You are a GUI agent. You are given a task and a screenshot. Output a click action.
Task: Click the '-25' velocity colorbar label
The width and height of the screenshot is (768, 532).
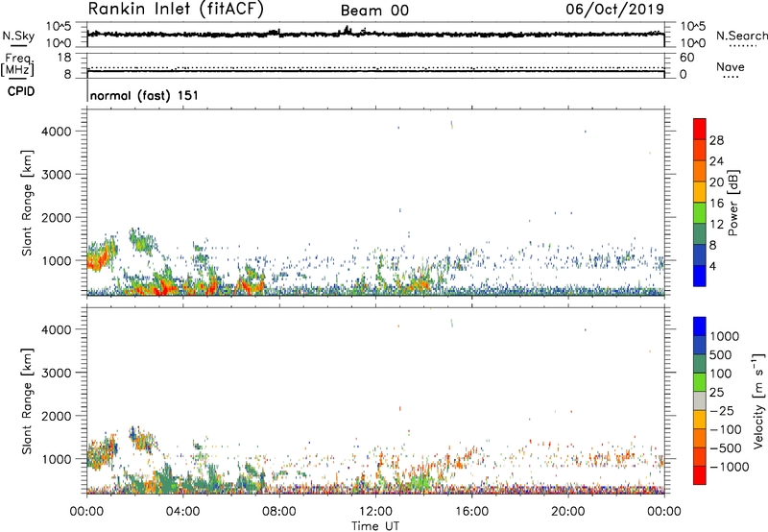(723, 410)
